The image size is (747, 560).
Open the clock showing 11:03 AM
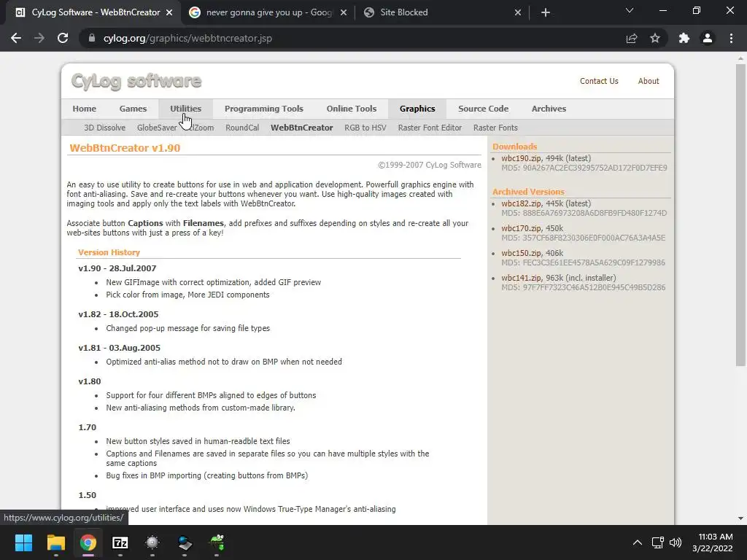(713, 542)
